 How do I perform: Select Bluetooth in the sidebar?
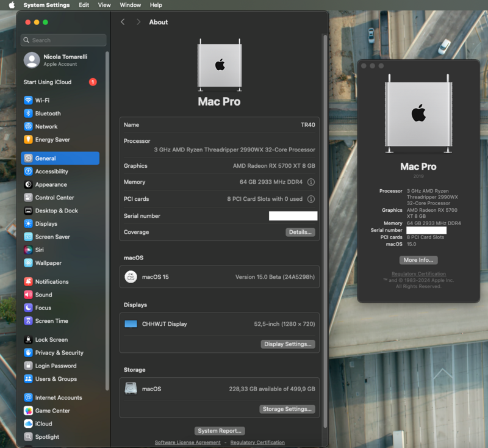click(48, 114)
